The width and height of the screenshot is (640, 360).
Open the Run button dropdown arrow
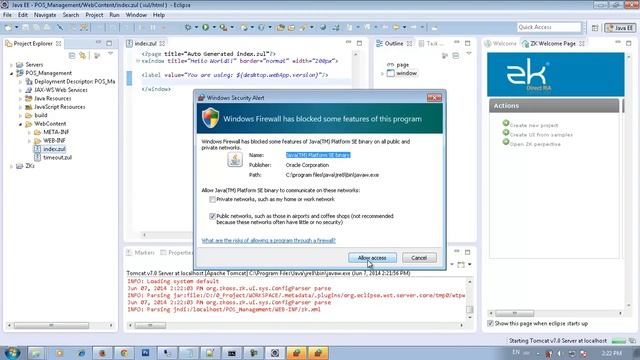click(214, 27)
